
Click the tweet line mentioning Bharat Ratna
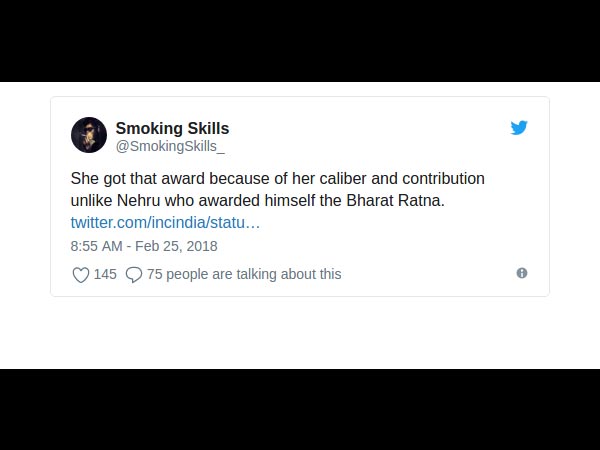[257, 200]
